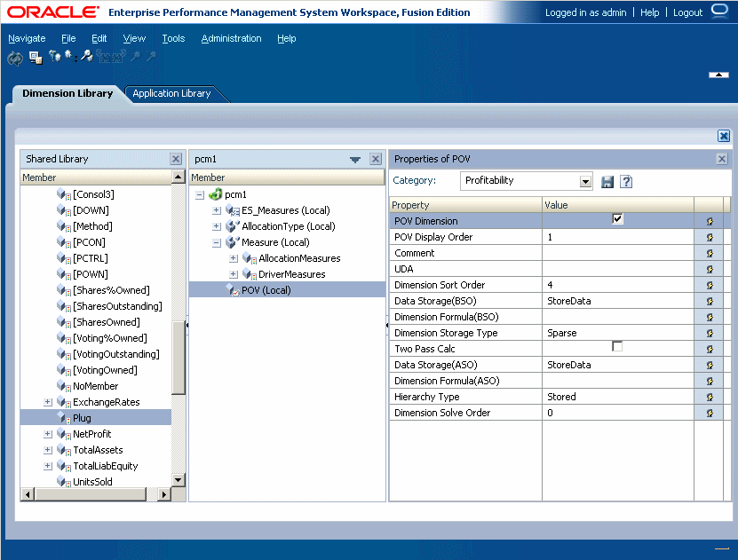Screen dimensions: 738x560
Task: Click the bulb icon for Data Storage(BSO)
Action: (710, 302)
